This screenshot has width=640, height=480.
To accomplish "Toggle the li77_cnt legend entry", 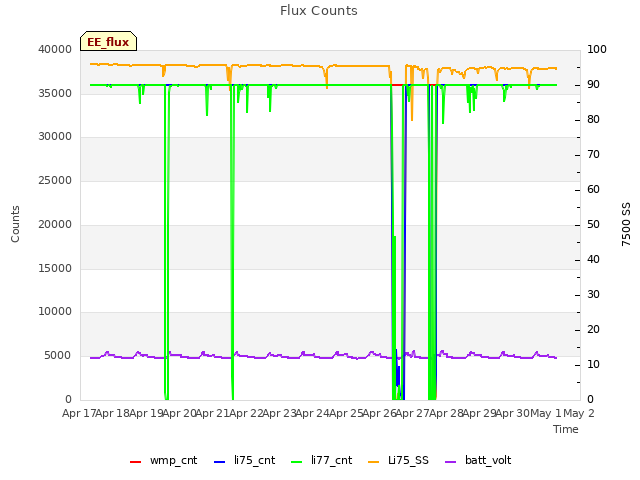I will (322, 460).
